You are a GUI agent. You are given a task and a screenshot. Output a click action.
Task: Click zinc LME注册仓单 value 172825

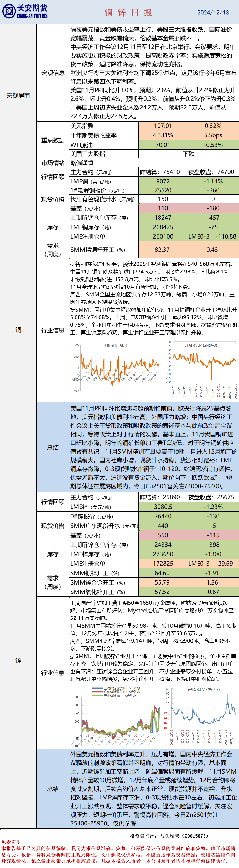163,563
